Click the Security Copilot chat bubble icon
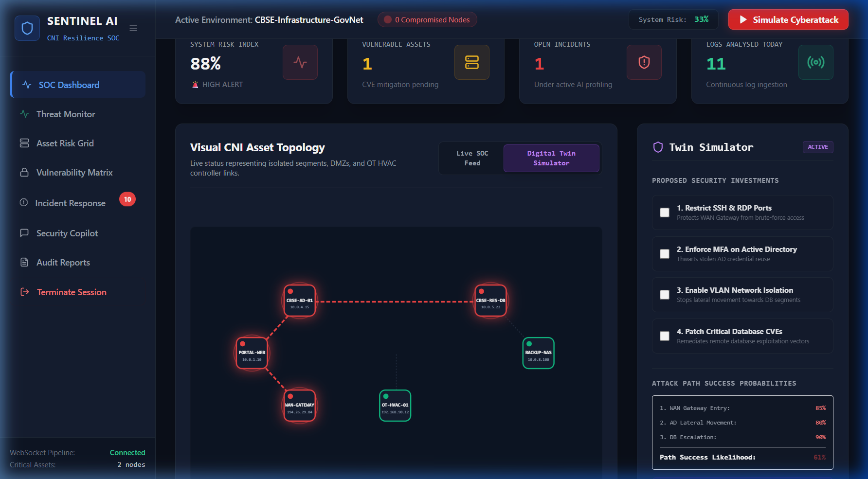The height and width of the screenshot is (479, 868). click(24, 233)
